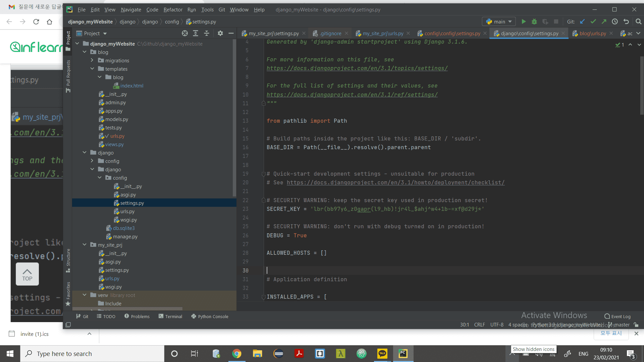The width and height of the screenshot is (644, 362).
Task: Click CRLF line separator in status bar
Action: click(x=479, y=324)
